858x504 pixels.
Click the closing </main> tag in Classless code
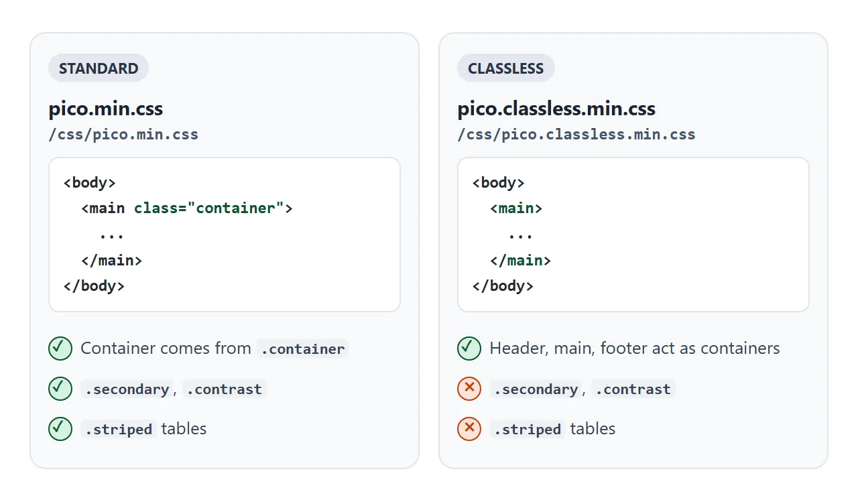coord(521,260)
